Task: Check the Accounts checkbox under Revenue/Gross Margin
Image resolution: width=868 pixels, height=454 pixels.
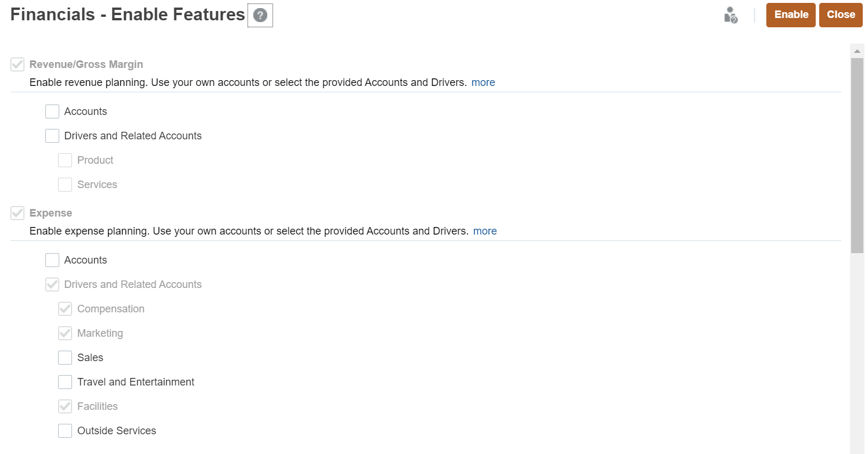Action: (52, 111)
